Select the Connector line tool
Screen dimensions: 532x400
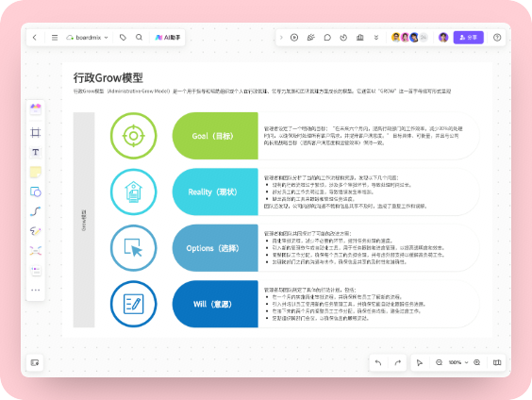[36, 211]
